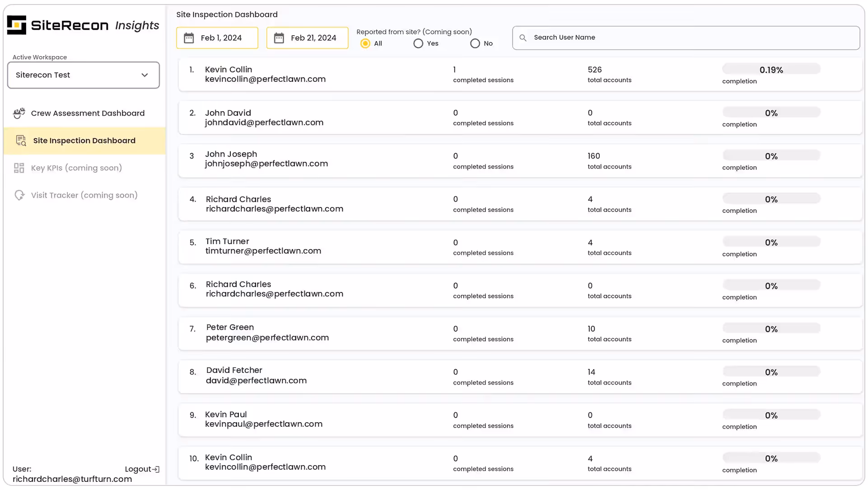Open the Feb 1, 2024 start date picker
868x490 pixels.
point(221,38)
